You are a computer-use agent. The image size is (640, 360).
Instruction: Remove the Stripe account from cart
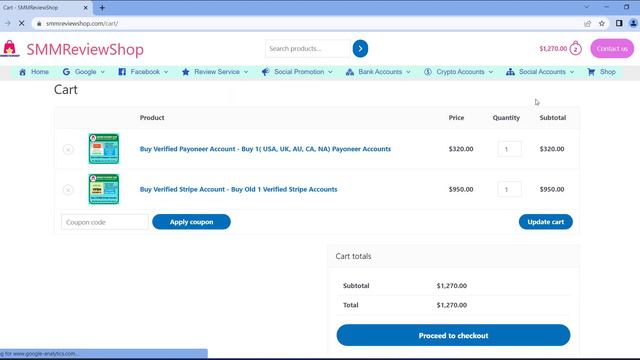tap(68, 190)
